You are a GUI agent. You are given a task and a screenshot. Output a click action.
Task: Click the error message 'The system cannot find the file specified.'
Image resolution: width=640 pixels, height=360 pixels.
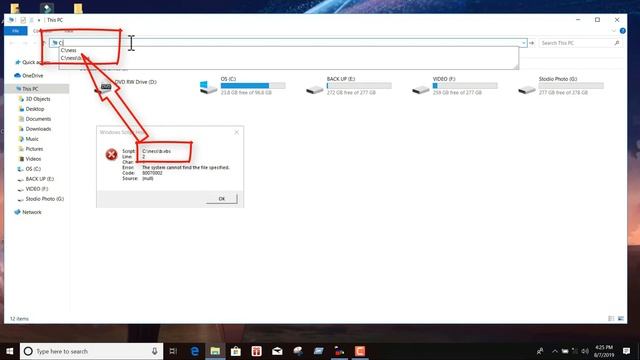[186, 167]
